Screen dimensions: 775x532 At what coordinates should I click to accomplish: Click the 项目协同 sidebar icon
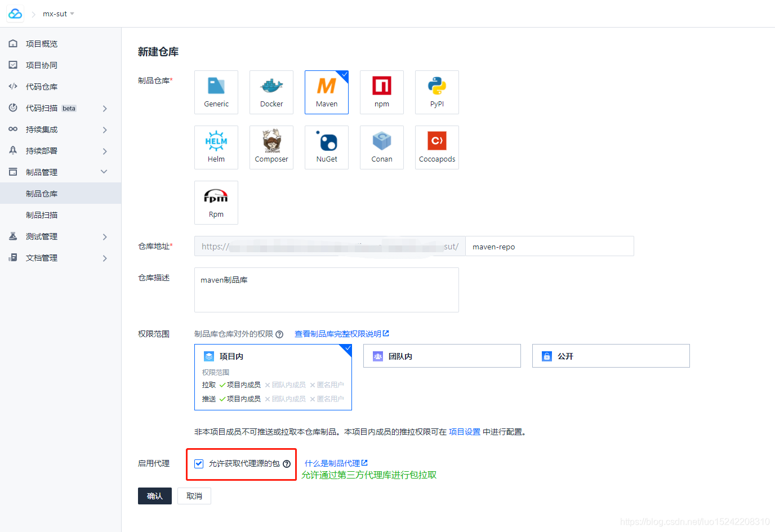pos(13,65)
